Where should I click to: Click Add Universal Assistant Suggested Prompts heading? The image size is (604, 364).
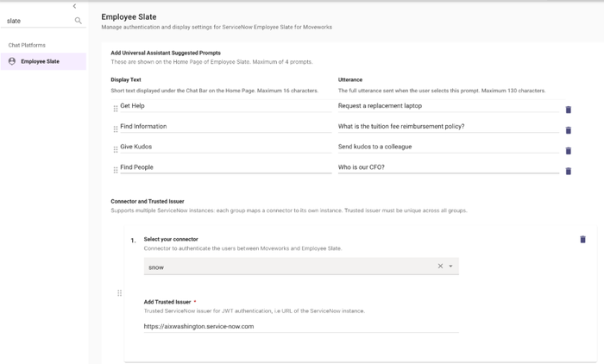[166, 53]
